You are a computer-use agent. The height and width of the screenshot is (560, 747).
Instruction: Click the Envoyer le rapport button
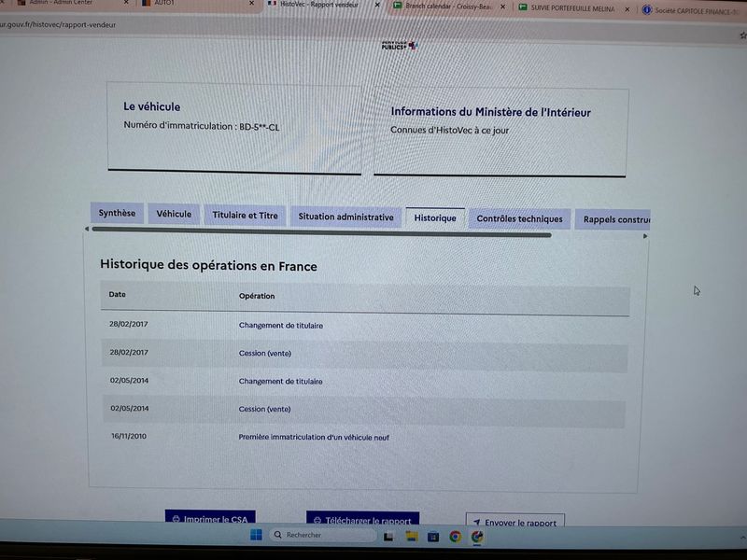click(x=515, y=521)
